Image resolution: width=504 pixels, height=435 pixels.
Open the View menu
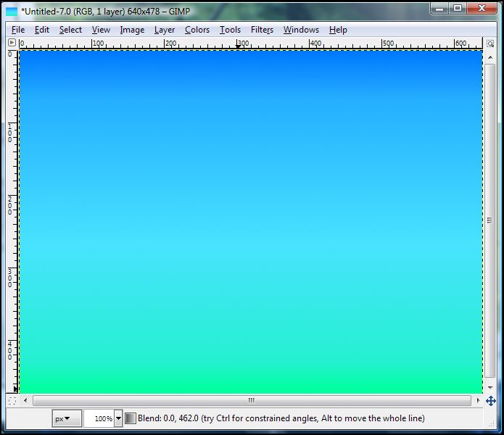[x=101, y=30]
